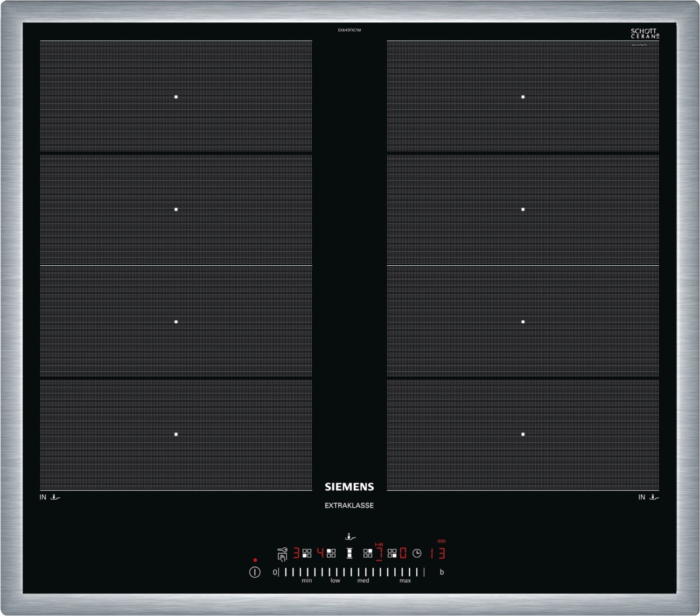Tap the EX645FXC1M model number

click(x=350, y=30)
